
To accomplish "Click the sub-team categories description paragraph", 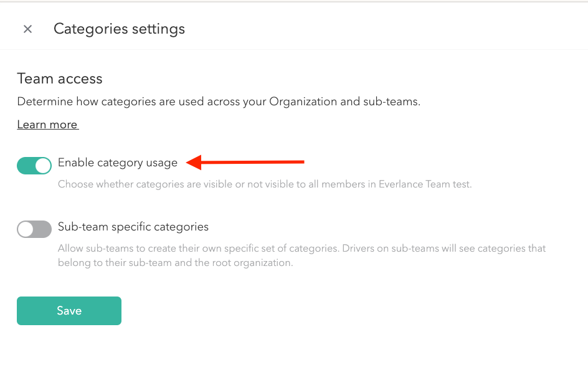I will pos(301,255).
